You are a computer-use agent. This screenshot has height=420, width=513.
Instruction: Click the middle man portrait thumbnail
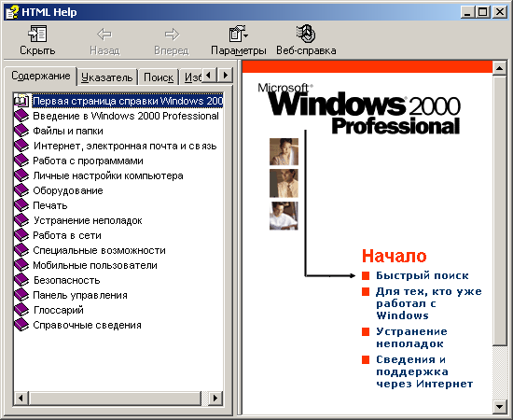(284, 183)
